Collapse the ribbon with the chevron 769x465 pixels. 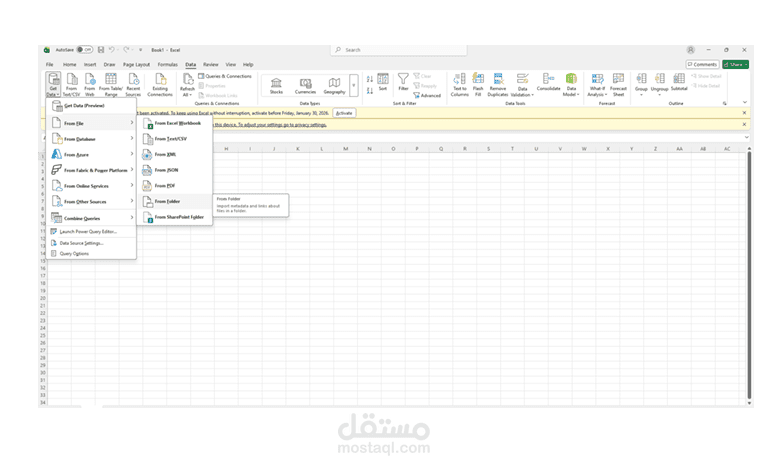[745, 102]
